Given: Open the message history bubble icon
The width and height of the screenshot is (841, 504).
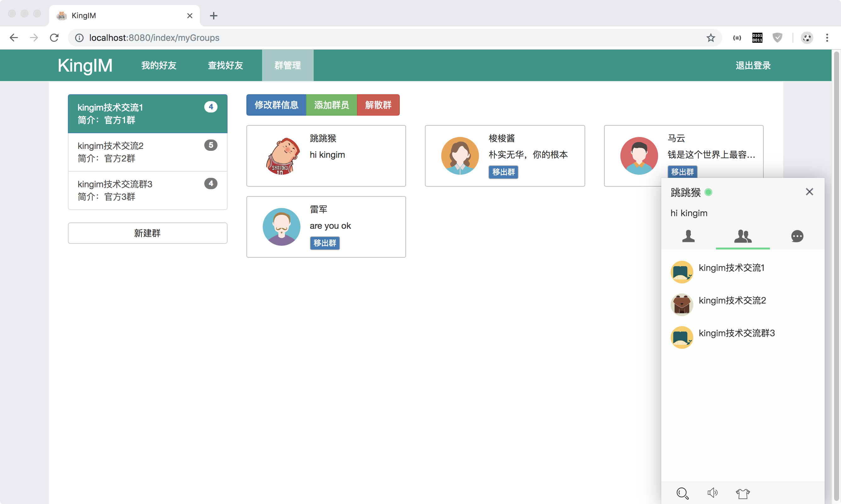Looking at the screenshot, I should pos(797,236).
